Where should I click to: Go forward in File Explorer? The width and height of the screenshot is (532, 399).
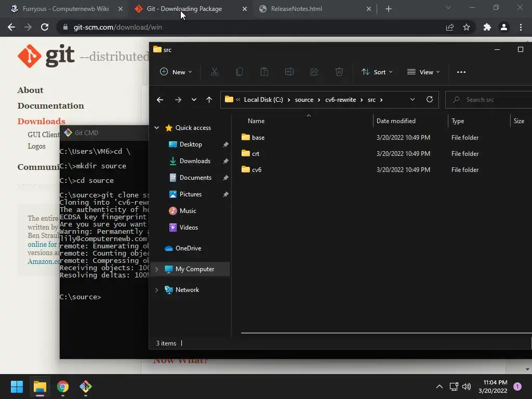pyautogui.click(x=178, y=100)
